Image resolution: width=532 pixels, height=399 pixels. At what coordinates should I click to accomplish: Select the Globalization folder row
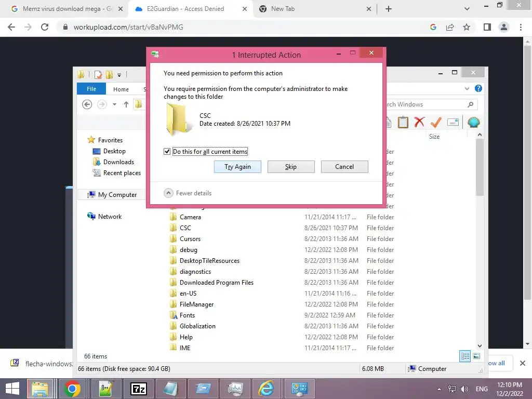282,326
